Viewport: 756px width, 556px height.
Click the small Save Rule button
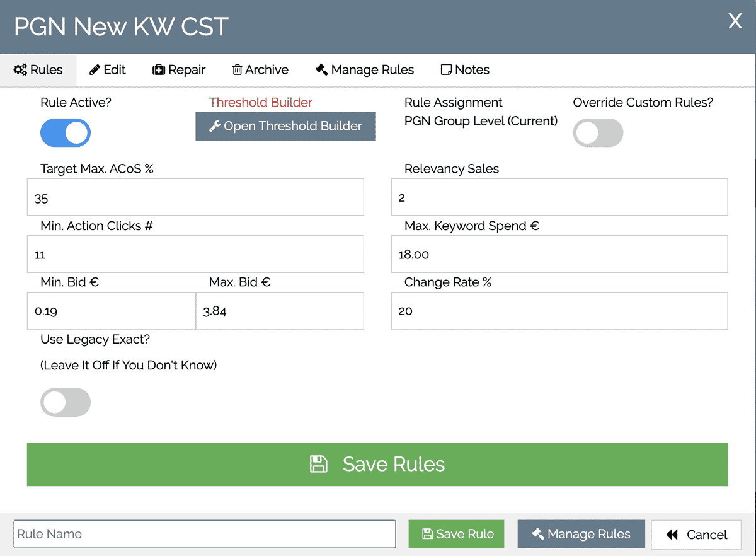pos(457,534)
